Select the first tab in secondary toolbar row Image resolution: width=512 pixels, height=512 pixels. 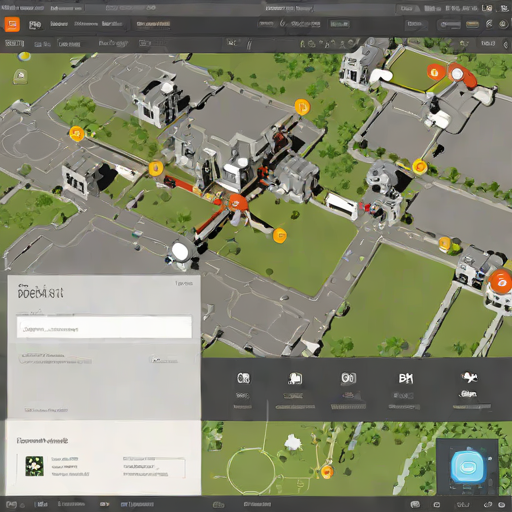14,44
